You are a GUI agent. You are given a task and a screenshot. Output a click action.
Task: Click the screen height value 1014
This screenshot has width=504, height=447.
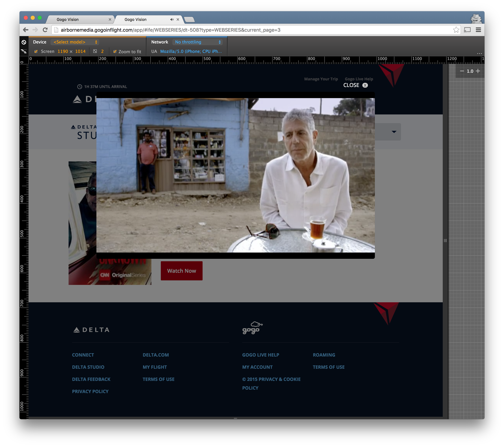click(x=80, y=51)
